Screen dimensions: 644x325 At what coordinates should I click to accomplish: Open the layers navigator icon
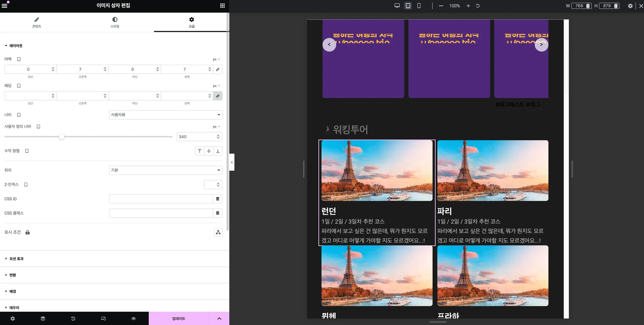click(x=43, y=318)
